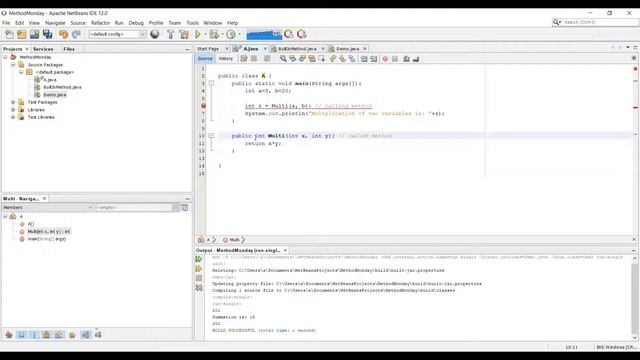Toggle Show Static Members filter in Navigator

pos(34,335)
